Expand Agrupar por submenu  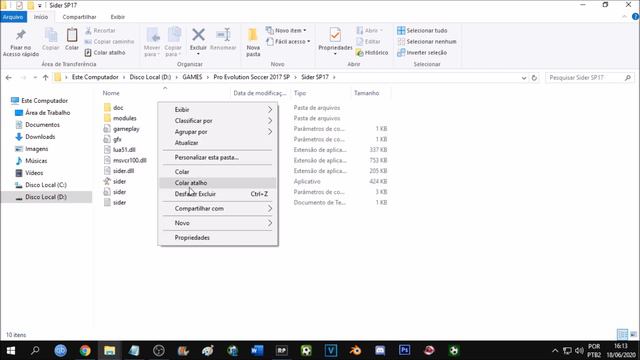tap(218, 132)
